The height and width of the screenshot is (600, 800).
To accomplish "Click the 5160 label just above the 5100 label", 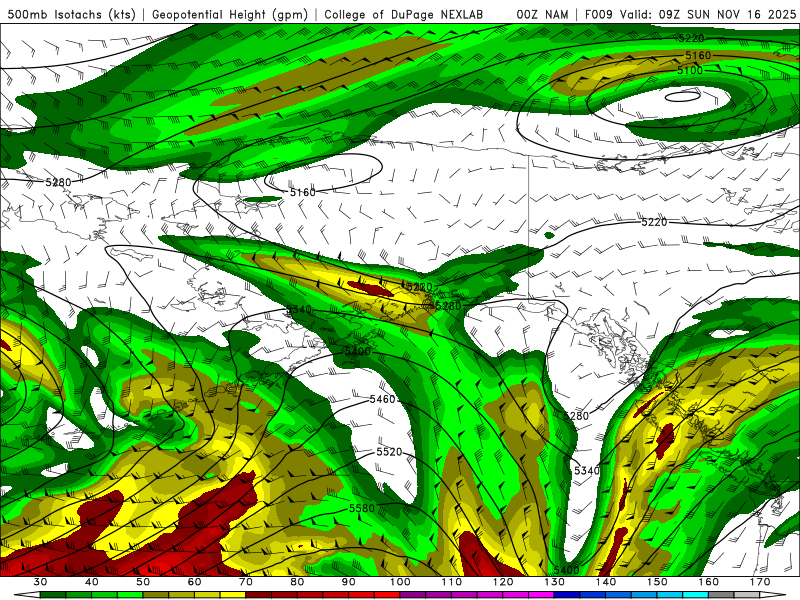I will 698,55.
